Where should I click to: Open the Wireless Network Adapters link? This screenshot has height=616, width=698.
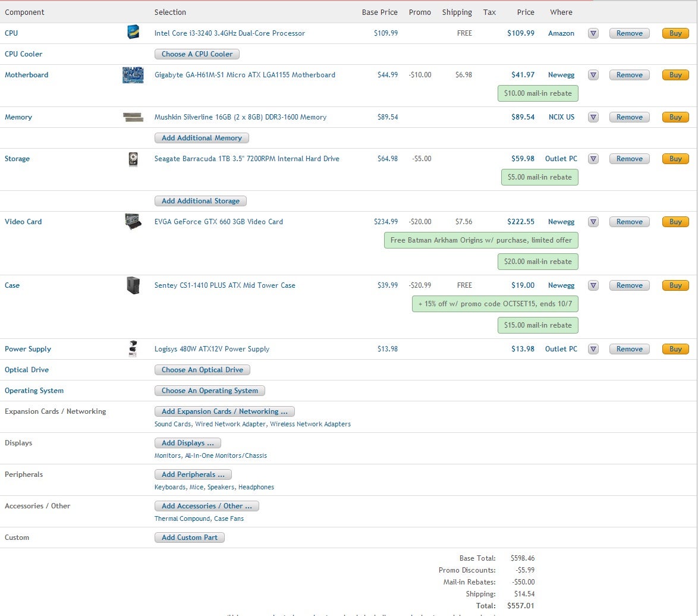tap(312, 424)
